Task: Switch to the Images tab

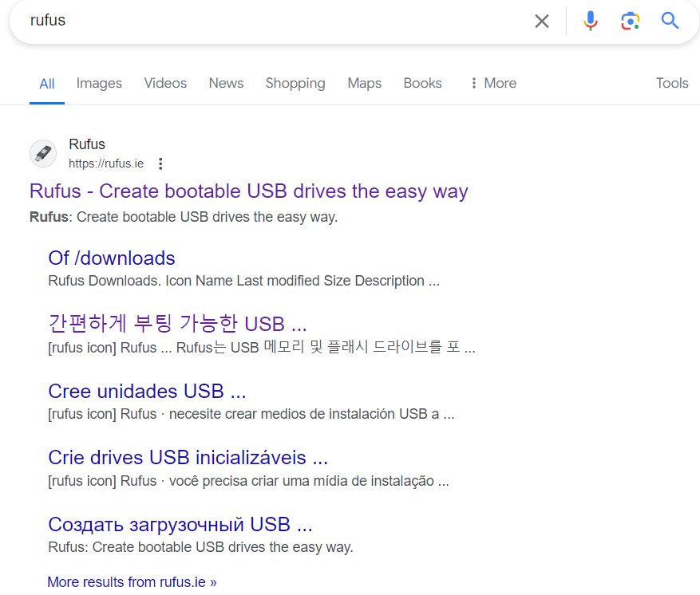Action: point(99,84)
